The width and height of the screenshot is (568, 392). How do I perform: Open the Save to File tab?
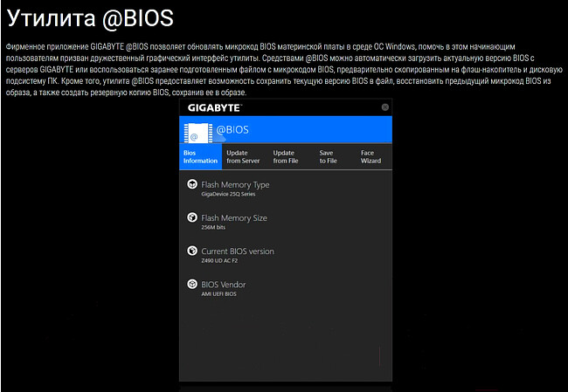[x=329, y=157]
